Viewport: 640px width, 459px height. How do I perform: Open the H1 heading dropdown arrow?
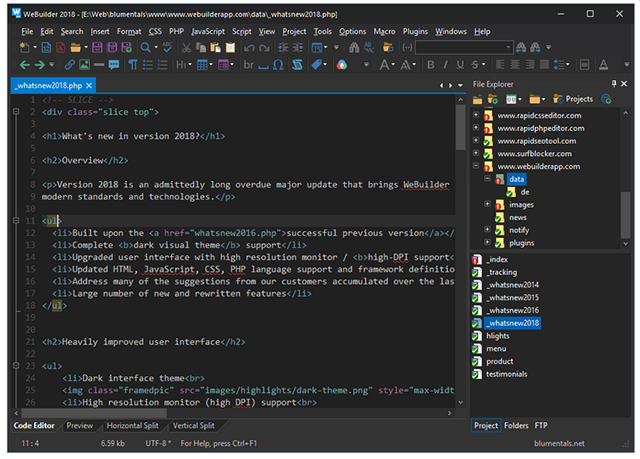coord(190,64)
